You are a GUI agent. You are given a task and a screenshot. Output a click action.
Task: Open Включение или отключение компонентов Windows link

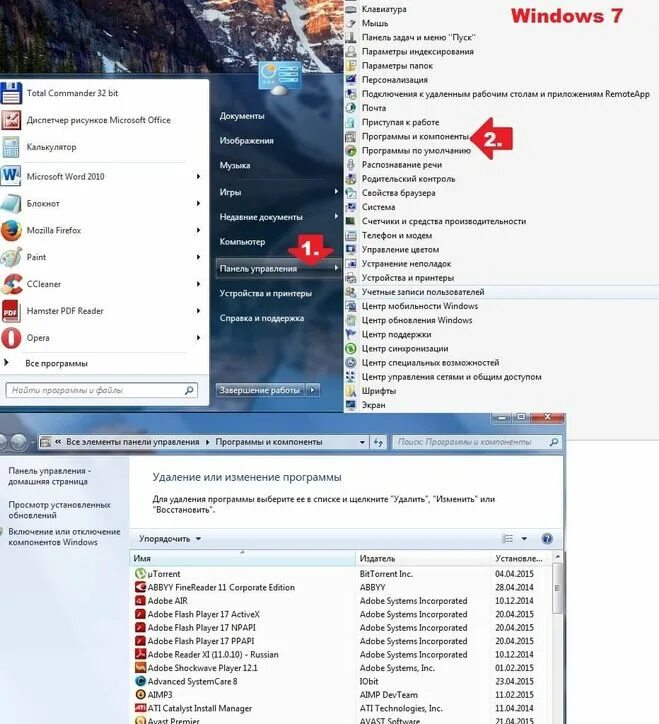64,537
